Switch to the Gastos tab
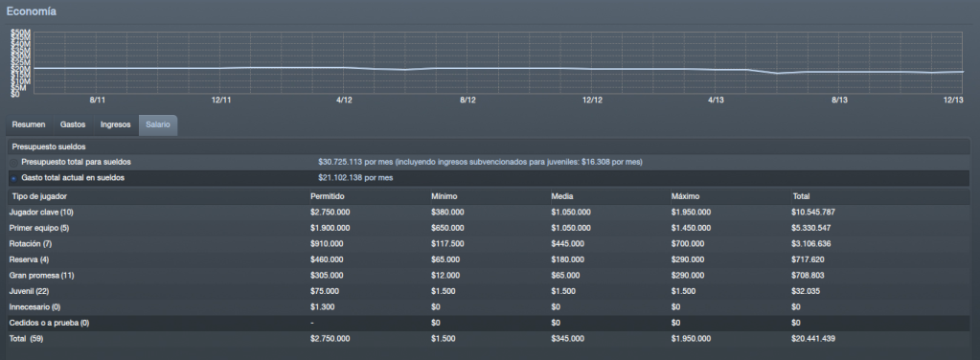Image resolution: width=980 pixels, height=360 pixels. (73, 125)
